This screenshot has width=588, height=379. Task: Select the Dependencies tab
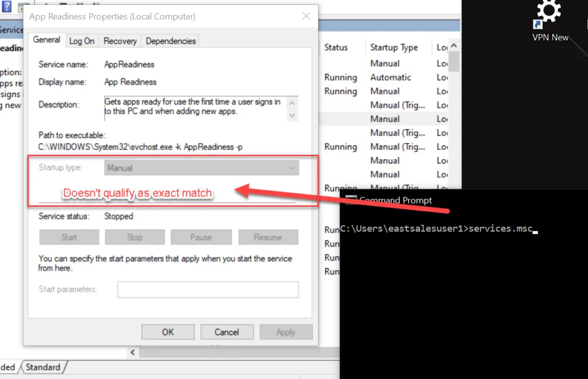tap(170, 41)
